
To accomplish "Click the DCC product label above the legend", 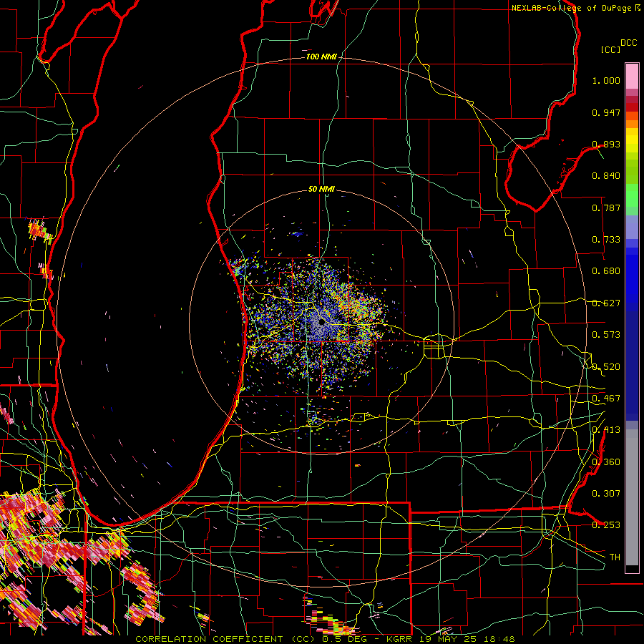I will tap(628, 43).
